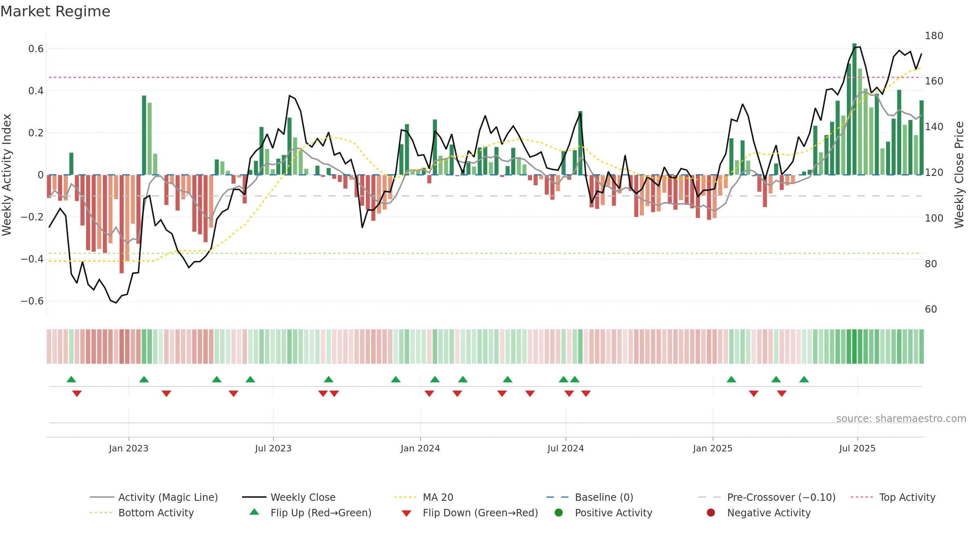This screenshot has width=980, height=551.
Task: Click the darkest green heat-strip cell near Jul 2025
Action: (x=854, y=347)
